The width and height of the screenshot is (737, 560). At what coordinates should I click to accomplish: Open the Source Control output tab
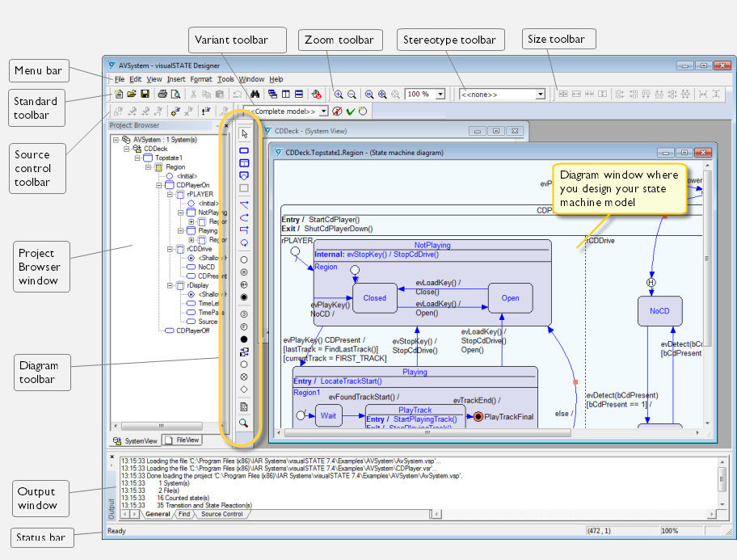point(222,514)
